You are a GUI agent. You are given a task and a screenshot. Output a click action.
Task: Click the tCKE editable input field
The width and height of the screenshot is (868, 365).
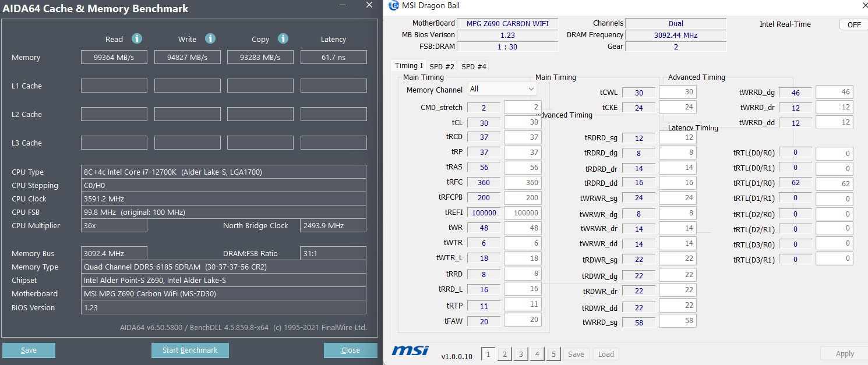[678, 107]
